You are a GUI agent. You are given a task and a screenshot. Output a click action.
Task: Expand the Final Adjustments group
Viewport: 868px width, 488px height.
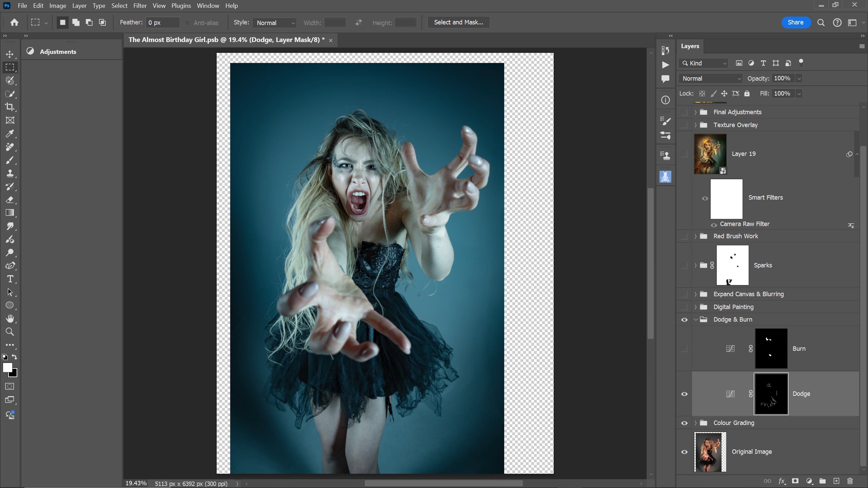click(x=695, y=112)
